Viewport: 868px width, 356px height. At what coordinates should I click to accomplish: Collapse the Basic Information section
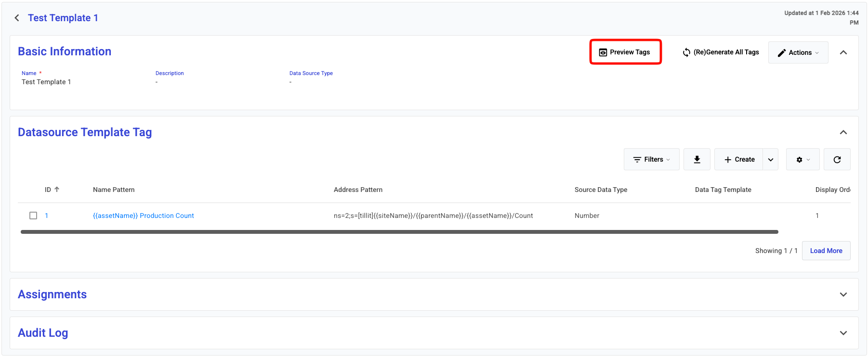(843, 52)
